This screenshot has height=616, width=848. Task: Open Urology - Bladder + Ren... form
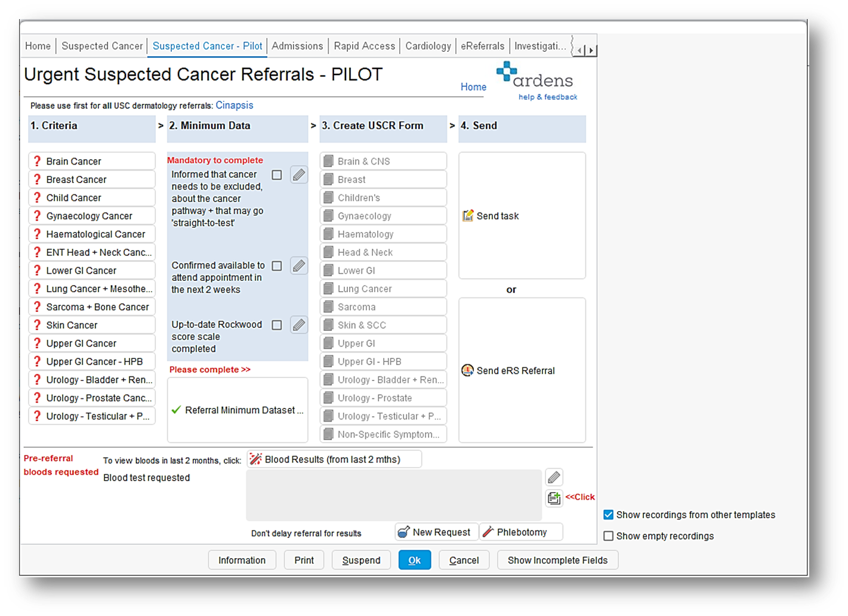[384, 380]
